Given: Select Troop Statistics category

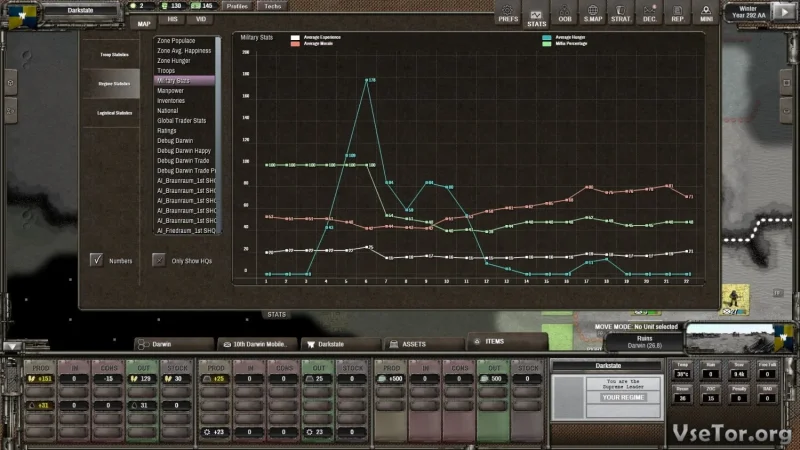Looking at the screenshot, I should tap(111, 54).
